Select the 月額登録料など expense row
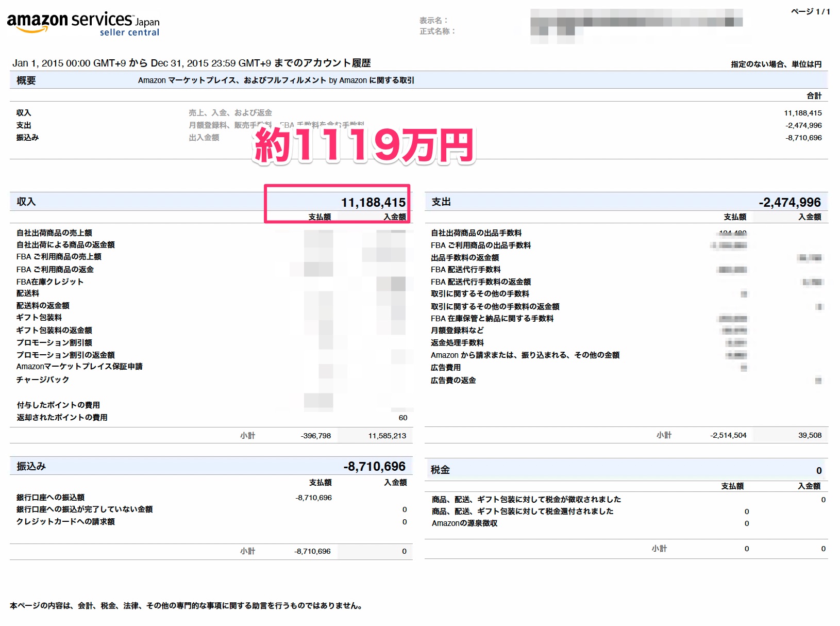Image resolution: width=840 pixels, height=626 pixels. pyautogui.click(x=457, y=330)
